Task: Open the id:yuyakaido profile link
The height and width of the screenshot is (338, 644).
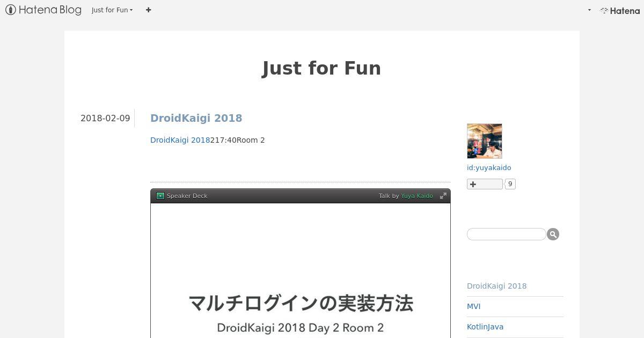Action: tap(489, 167)
